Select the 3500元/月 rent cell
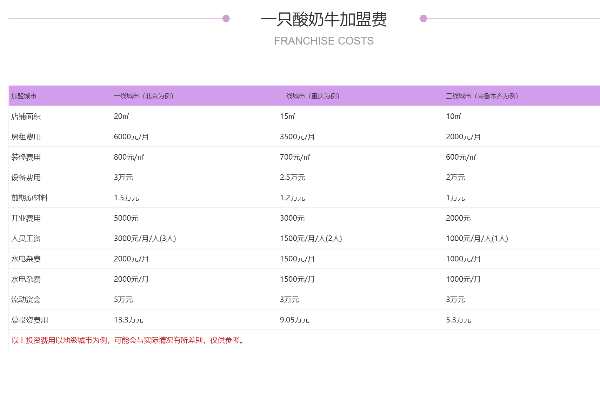The width and height of the screenshot is (600, 400). pos(297,137)
